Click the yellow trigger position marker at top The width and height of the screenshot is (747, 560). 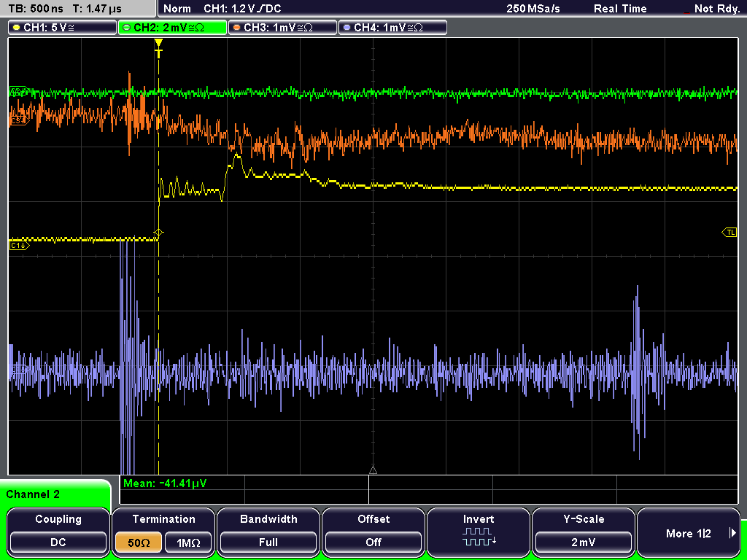(x=158, y=47)
